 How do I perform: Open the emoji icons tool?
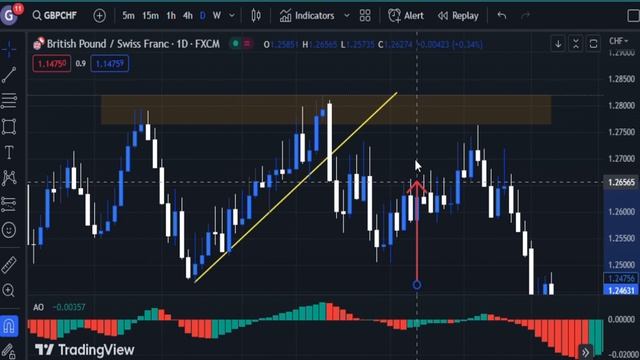(9, 230)
